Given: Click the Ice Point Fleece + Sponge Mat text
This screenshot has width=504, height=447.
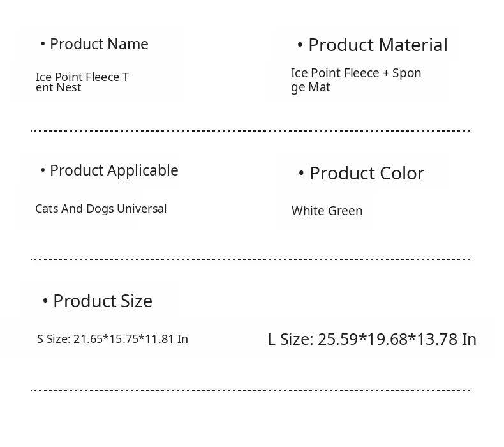Looking at the screenshot, I should [356, 80].
